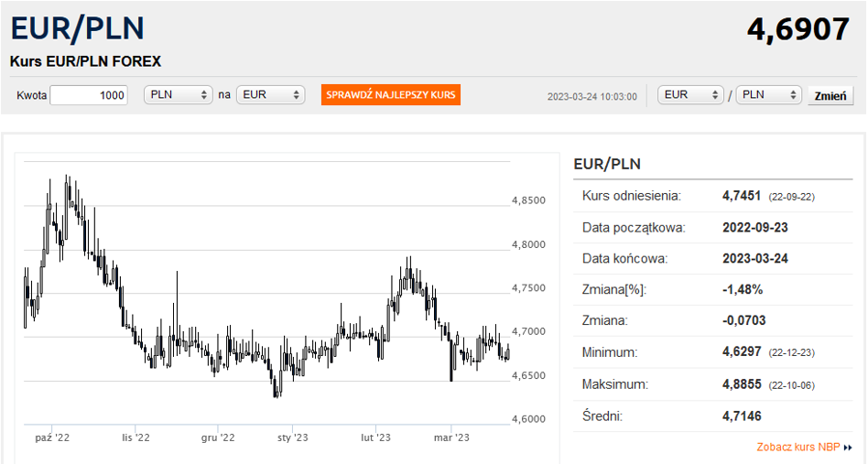Click the lis '22 label on chart axis

pos(136,437)
